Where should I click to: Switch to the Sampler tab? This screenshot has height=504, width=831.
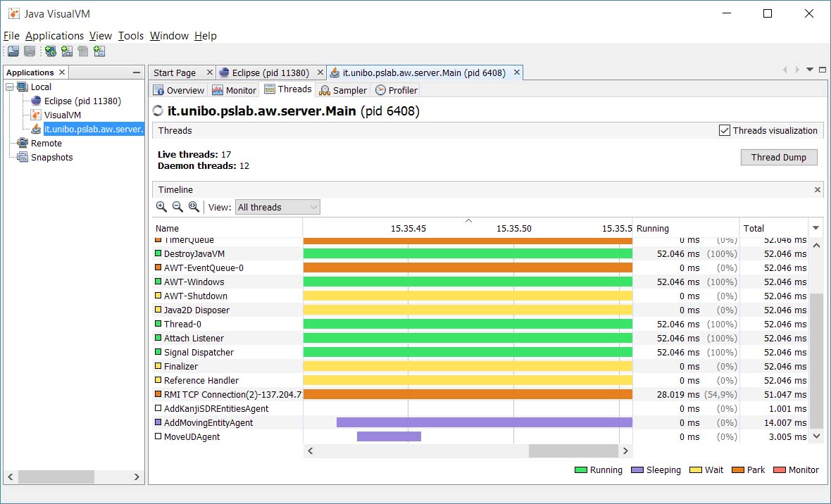(x=344, y=90)
